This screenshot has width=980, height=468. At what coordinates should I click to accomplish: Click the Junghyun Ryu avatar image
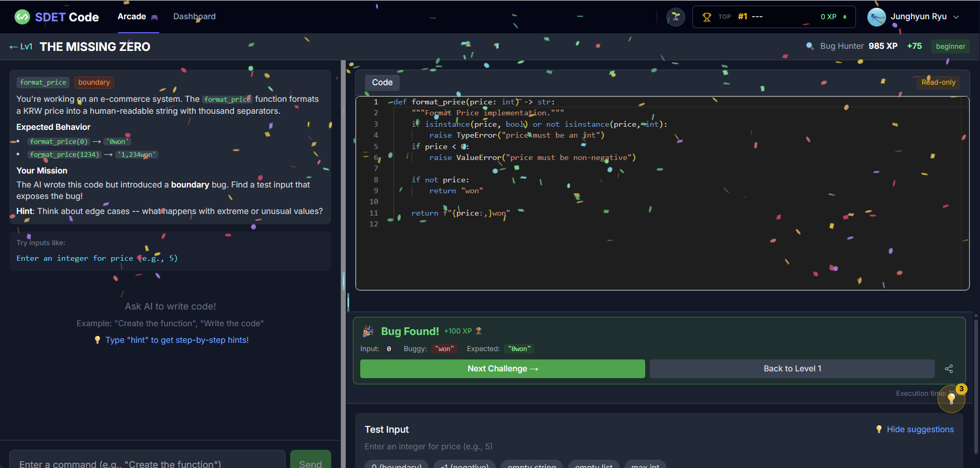coord(876,16)
